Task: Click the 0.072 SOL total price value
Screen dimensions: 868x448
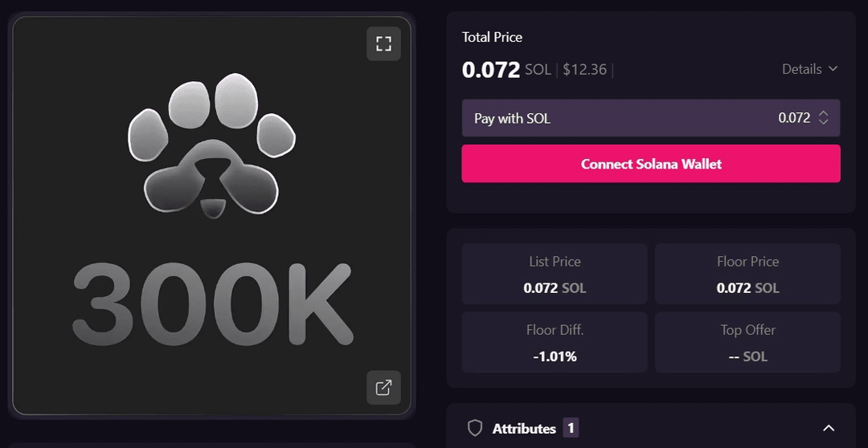Action: click(x=506, y=70)
